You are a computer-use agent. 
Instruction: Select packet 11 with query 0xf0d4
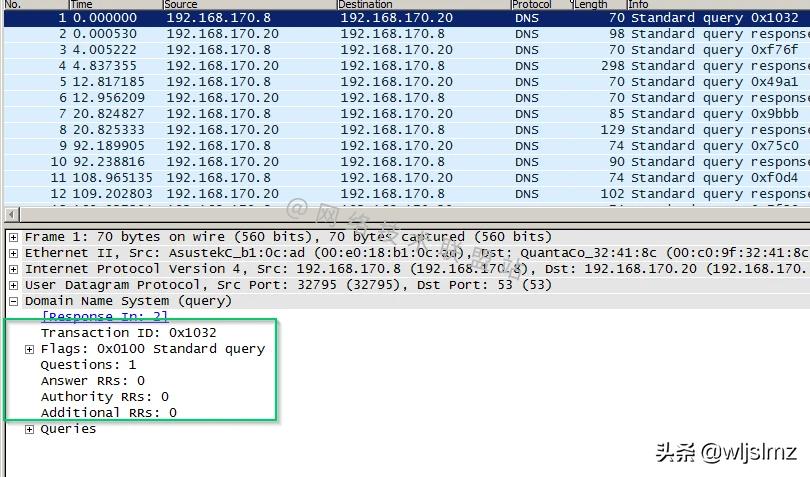tap(407, 178)
